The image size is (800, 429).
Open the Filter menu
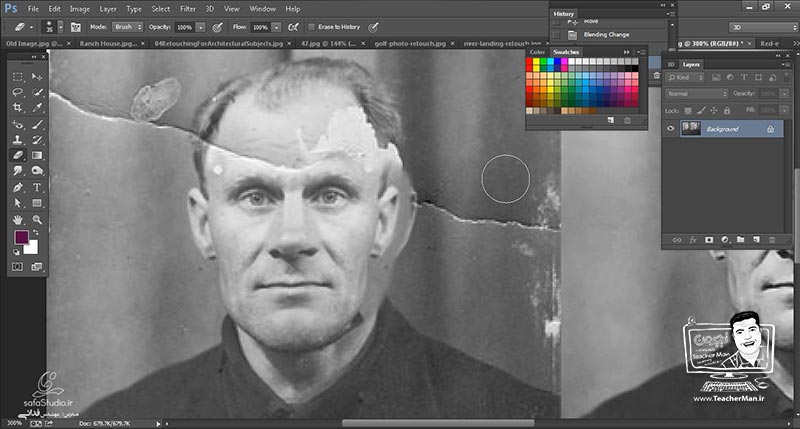click(188, 9)
